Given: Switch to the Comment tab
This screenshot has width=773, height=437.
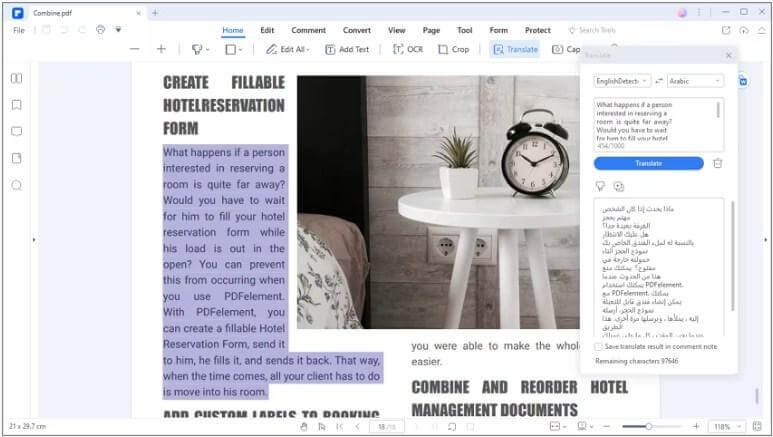Looking at the screenshot, I should tap(309, 30).
